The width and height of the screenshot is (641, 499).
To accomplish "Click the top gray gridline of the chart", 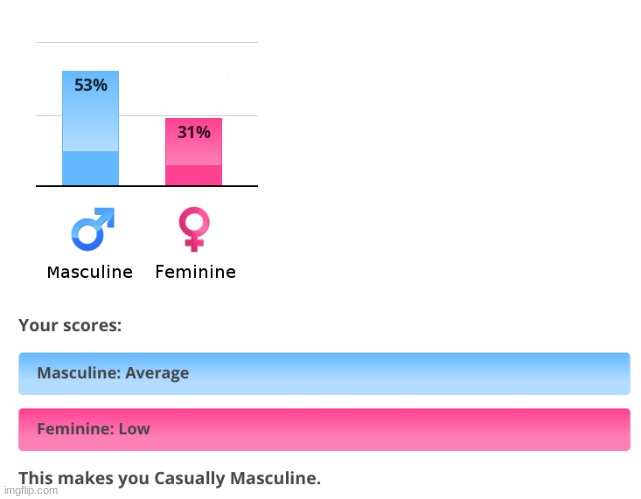I will point(147,42).
